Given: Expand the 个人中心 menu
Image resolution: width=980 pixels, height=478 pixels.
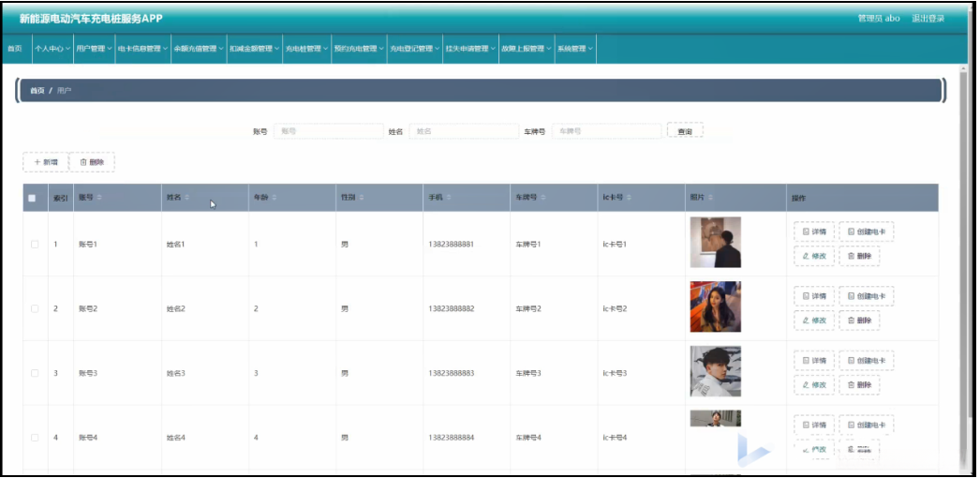Looking at the screenshot, I should pos(52,48).
